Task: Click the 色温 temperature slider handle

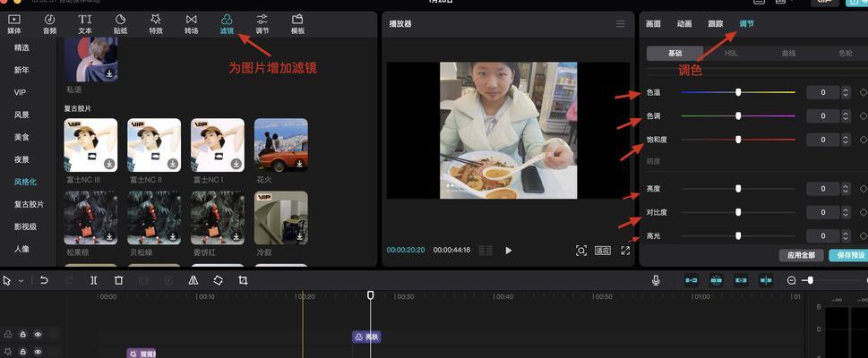Action: point(738,92)
